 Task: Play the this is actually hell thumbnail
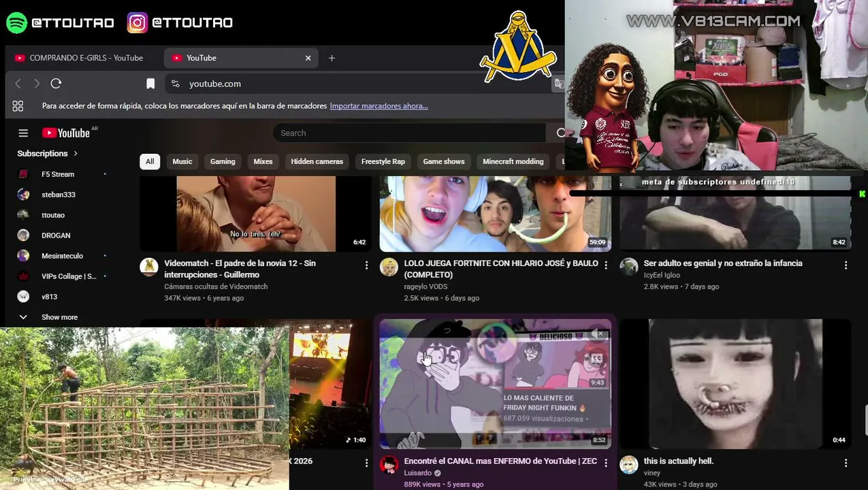click(735, 384)
